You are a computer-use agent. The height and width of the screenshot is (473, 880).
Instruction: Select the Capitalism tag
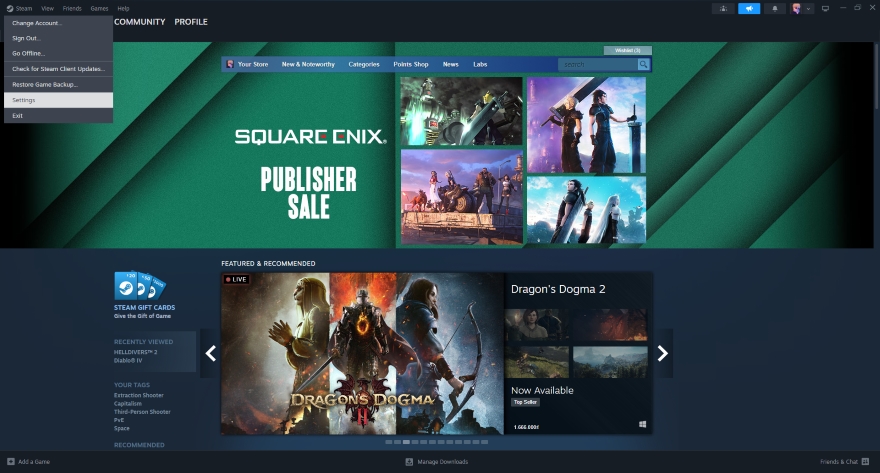tap(128, 403)
